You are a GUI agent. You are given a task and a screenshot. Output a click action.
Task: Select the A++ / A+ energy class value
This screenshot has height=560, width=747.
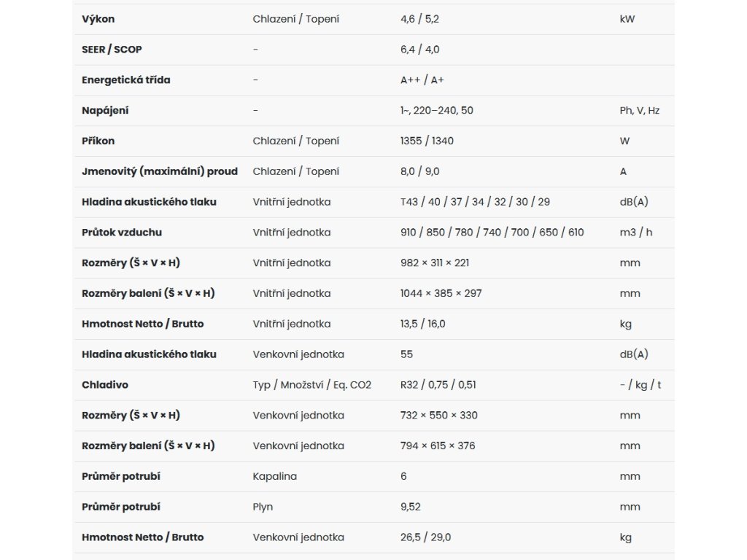422,80
